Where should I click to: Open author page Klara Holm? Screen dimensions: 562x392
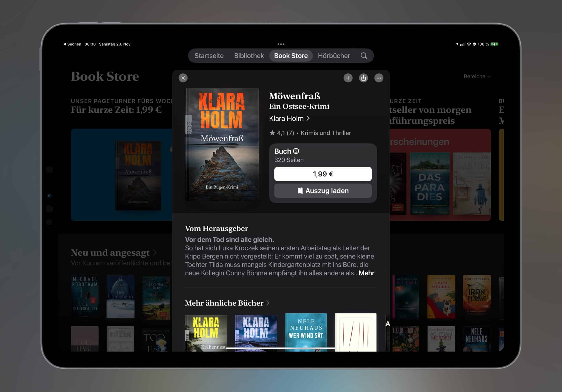coord(290,119)
